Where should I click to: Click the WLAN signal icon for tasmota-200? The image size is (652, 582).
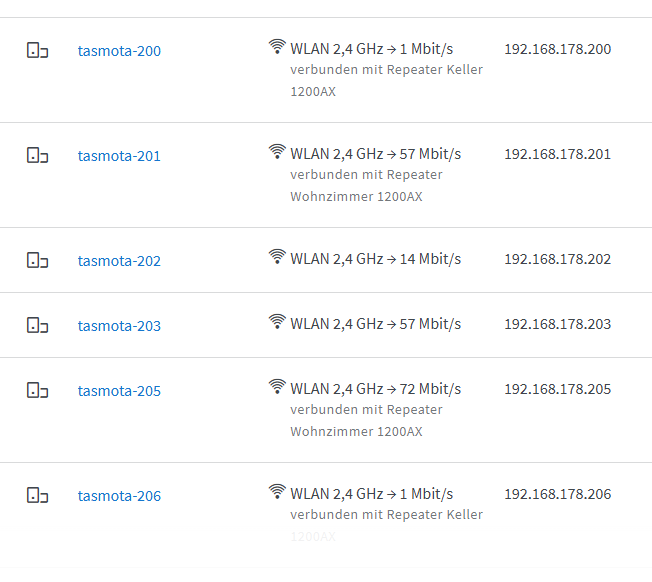click(x=277, y=47)
